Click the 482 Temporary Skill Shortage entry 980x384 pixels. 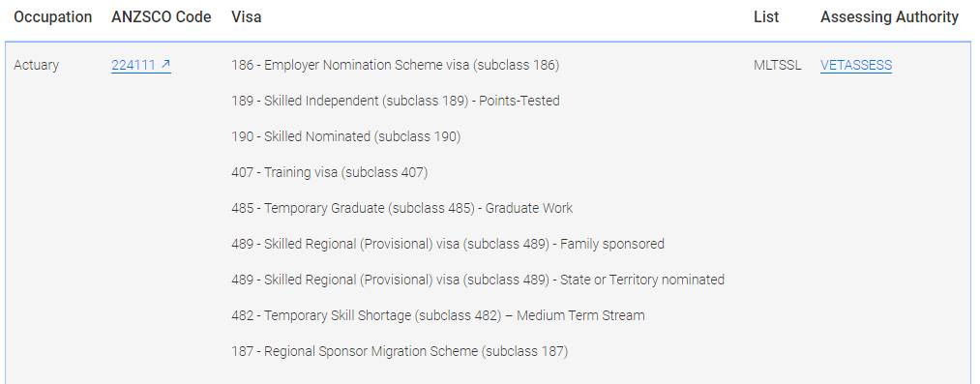coord(437,315)
